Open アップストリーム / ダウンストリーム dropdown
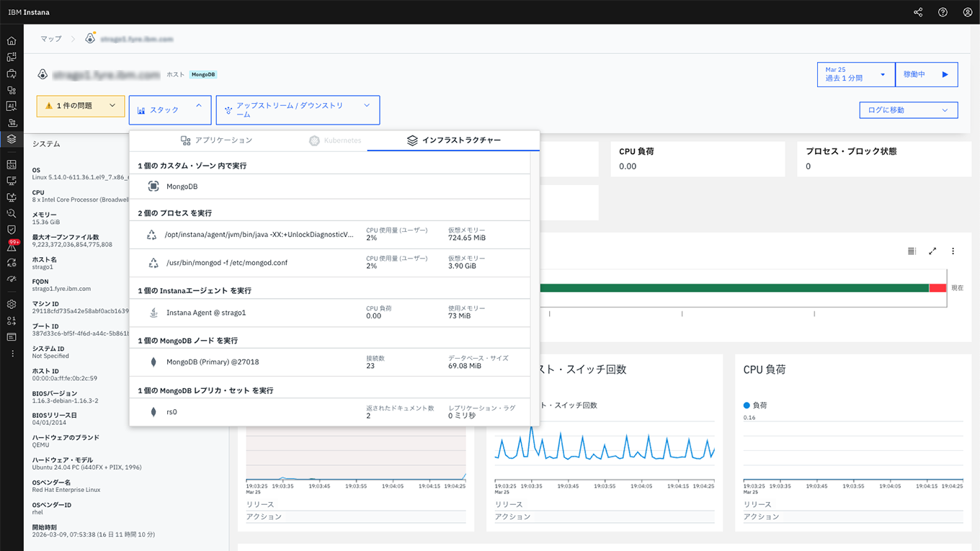Viewport: 980px width, 551px height. [x=298, y=110]
